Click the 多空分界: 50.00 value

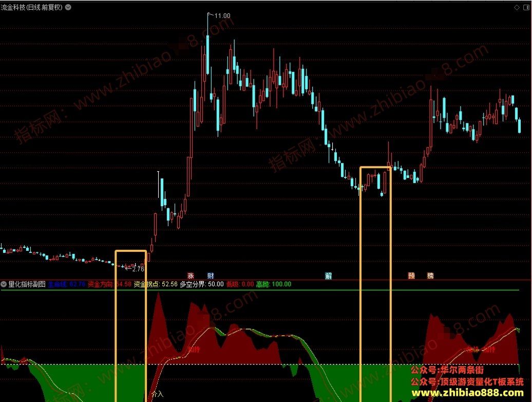pos(202,284)
